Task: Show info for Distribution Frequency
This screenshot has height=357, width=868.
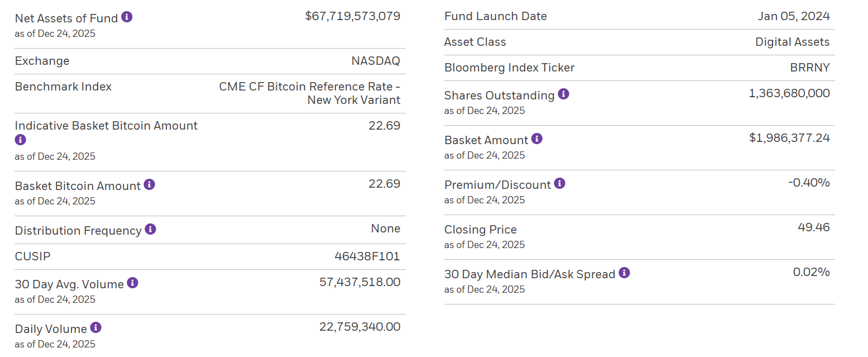Action: (150, 229)
